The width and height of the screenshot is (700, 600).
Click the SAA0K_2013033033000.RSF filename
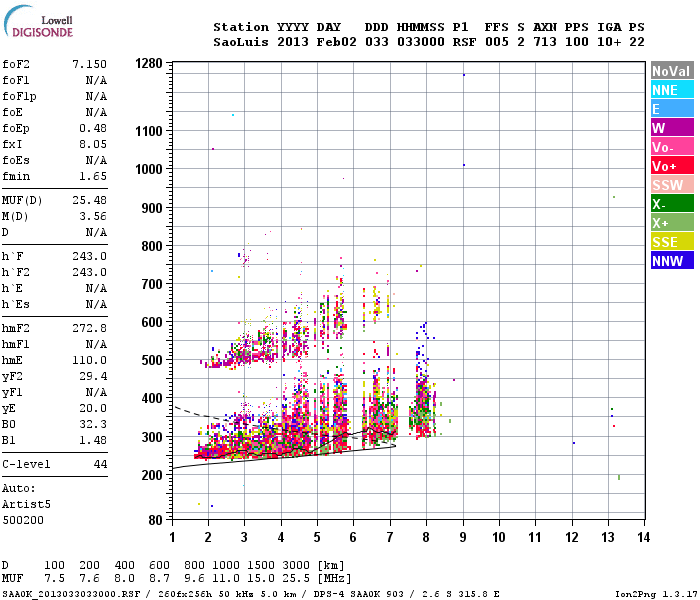tap(71, 594)
